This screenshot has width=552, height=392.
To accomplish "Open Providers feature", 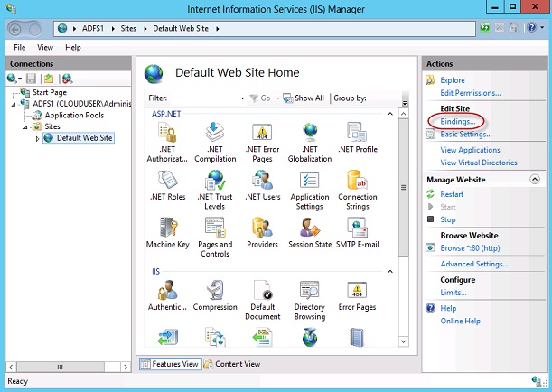I will point(262,233).
